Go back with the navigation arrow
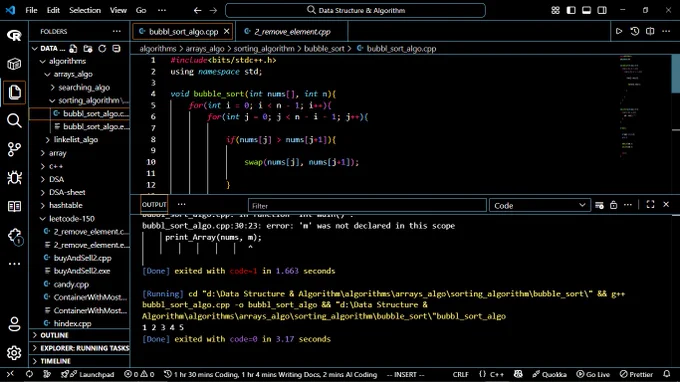 coord(197,10)
